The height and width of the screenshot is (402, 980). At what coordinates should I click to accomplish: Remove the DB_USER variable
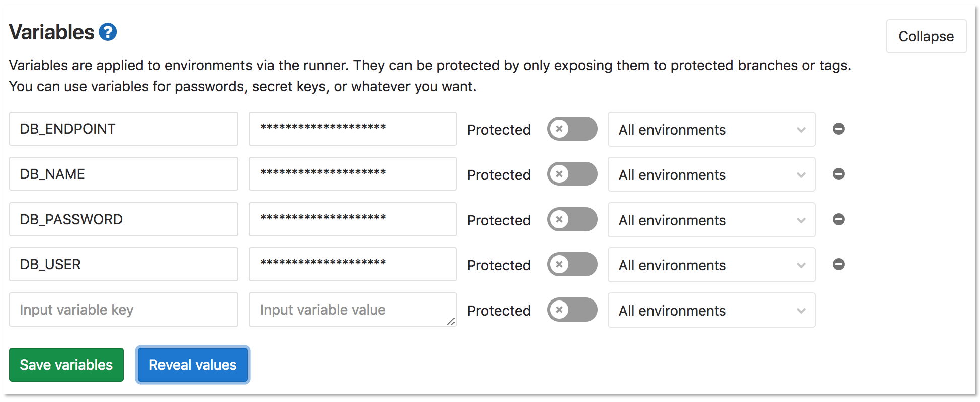click(839, 264)
